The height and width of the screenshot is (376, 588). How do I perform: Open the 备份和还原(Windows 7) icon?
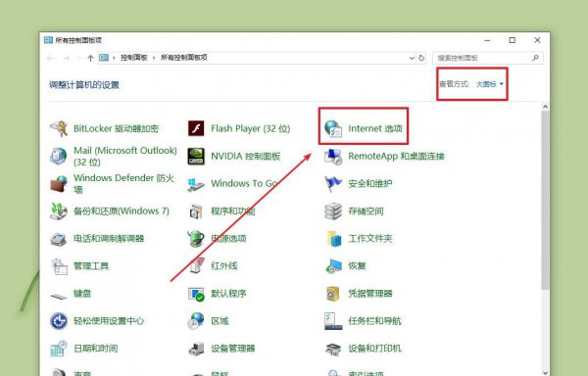59,211
